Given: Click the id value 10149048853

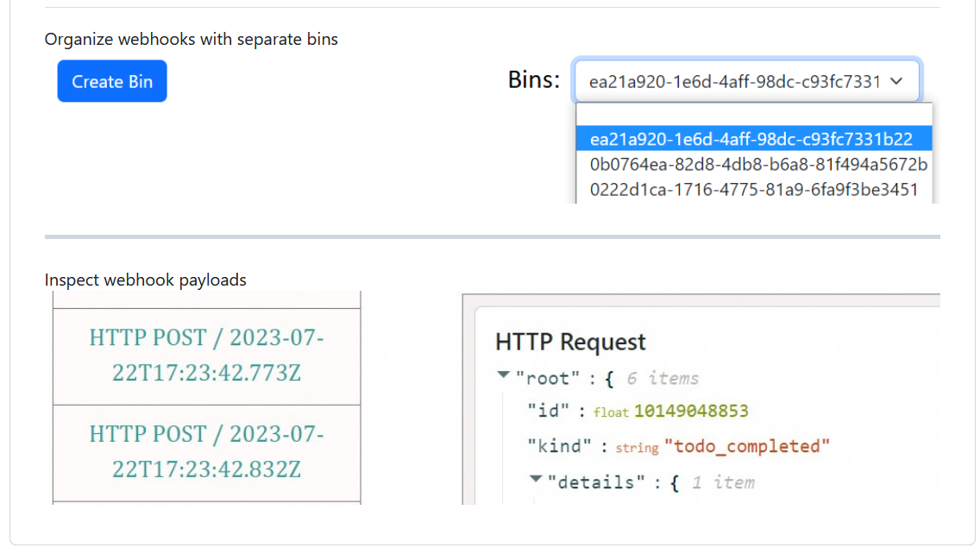Looking at the screenshot, I should click(x=691, y=411).
